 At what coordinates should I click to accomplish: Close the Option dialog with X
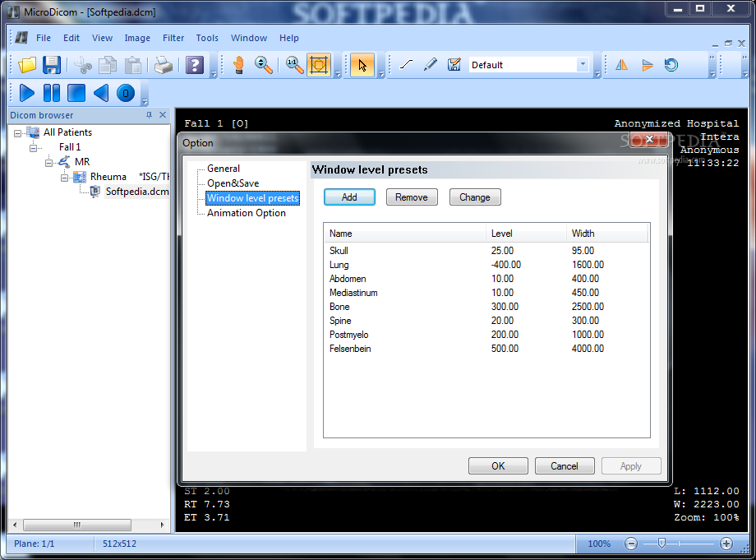pos(649,140)
